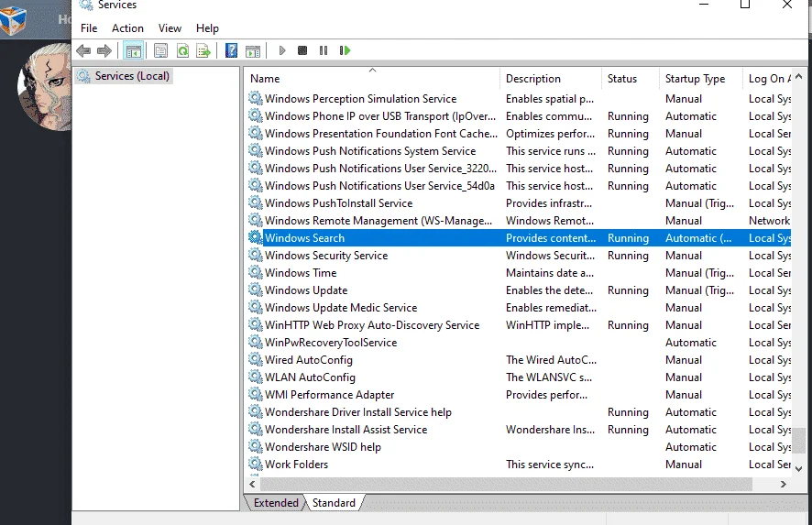Select Windows Push Notifications User Service_3220 row
This screenshot has width=812, height=525.
point(520,169)
